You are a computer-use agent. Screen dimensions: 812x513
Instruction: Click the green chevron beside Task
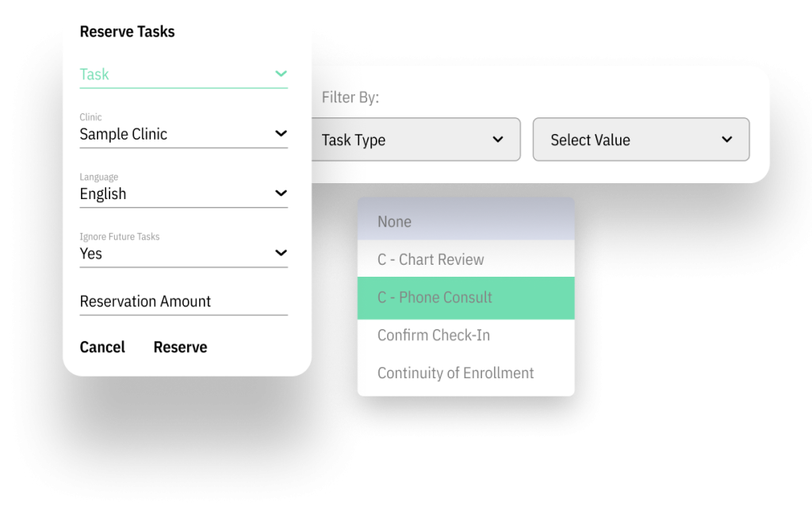click(281, 74)
